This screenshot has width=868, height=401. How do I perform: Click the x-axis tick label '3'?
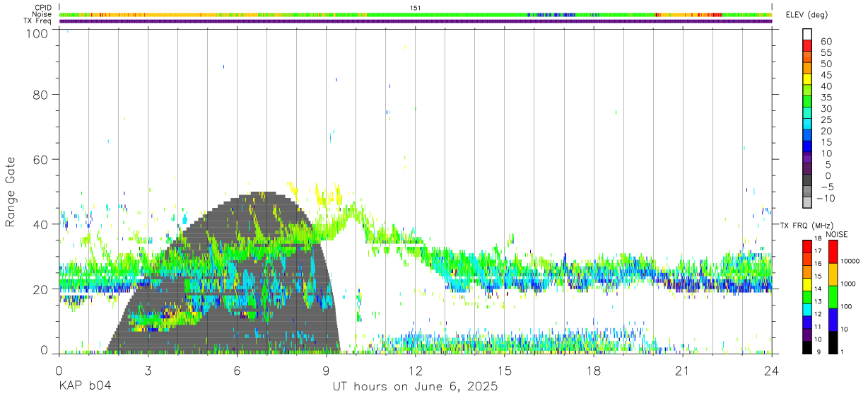(x=148, y=372)
